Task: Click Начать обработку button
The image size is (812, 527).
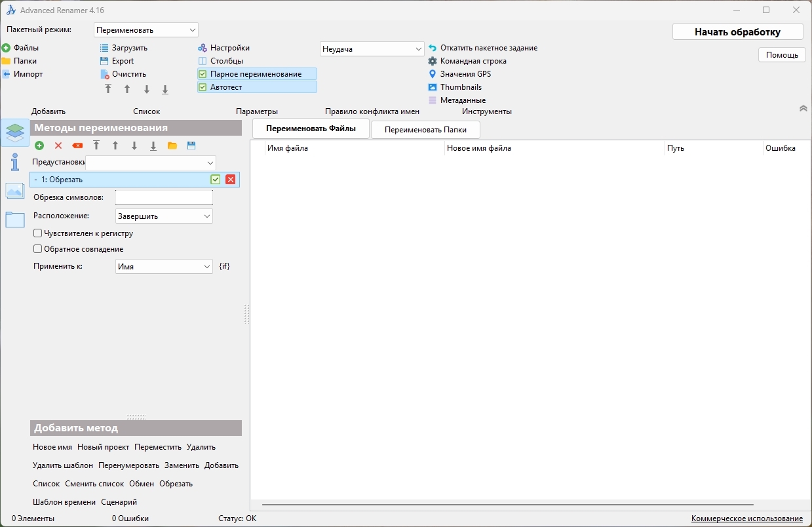Action: pyautogui.click(x=738, y=32)
